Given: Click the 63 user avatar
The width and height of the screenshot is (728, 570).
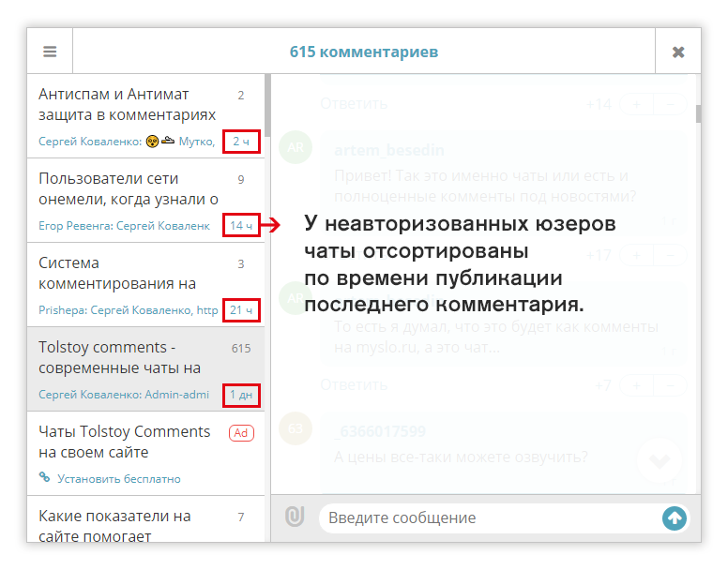Looking at the screenshot, I should click(296, 428).
